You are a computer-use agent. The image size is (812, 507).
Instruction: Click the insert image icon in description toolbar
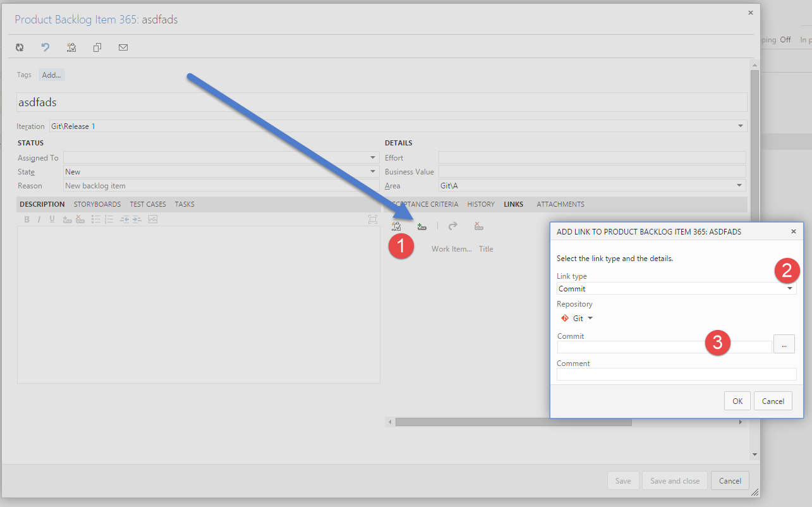point(153,219)
